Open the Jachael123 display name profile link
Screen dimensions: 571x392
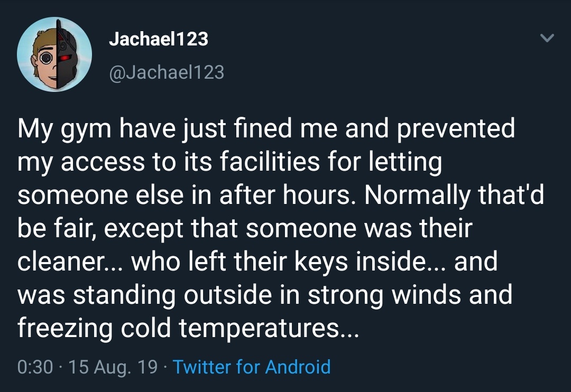coord(158,39)
